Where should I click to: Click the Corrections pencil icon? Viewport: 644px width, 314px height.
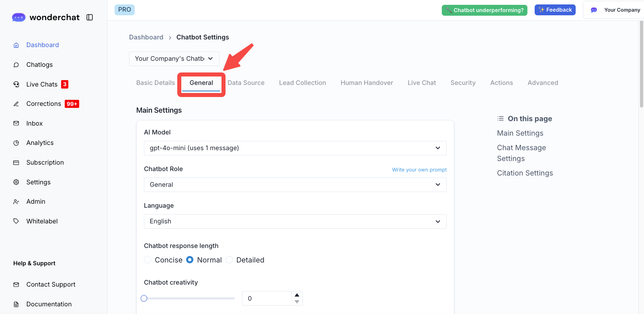point(16,104)
